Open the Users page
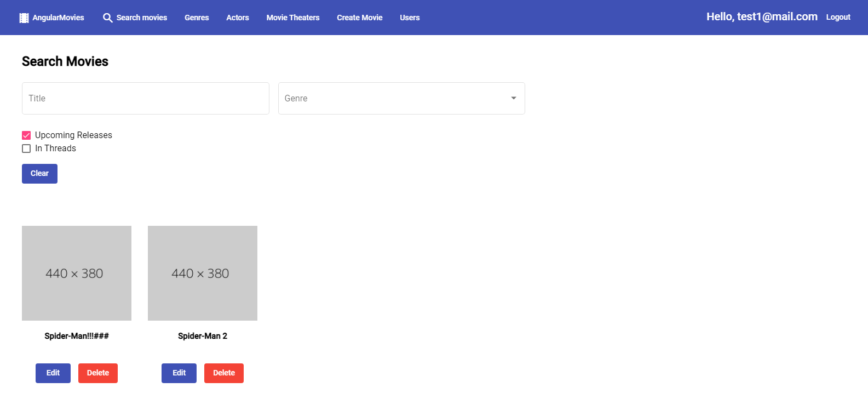This screenshot has width=868, height=416. 410,18
